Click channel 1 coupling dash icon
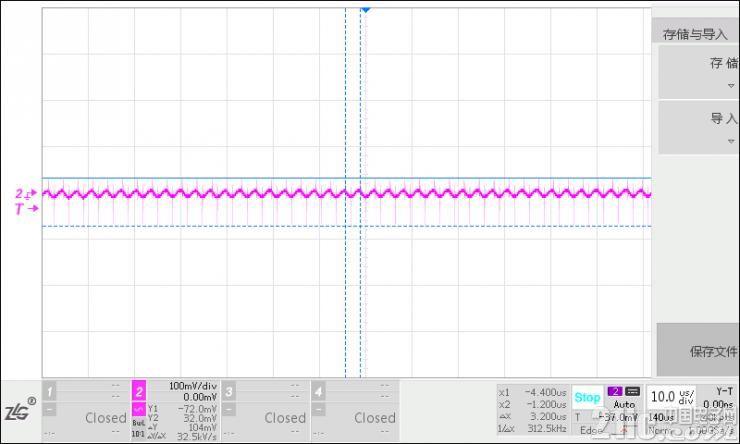740x444 pixels. [50, 410]
